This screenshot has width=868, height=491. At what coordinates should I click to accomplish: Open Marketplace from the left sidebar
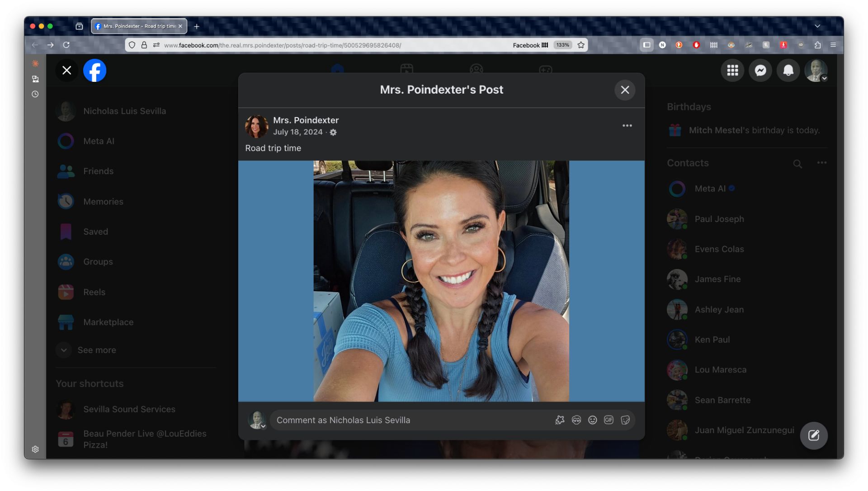point(108,322)
